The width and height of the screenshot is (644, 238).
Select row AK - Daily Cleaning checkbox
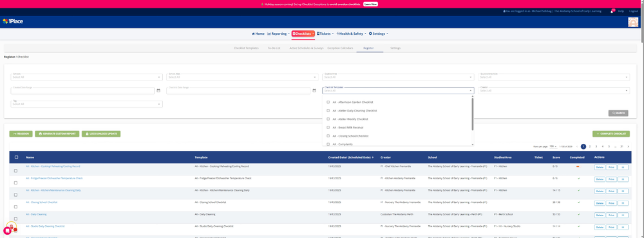coord(15,219)
